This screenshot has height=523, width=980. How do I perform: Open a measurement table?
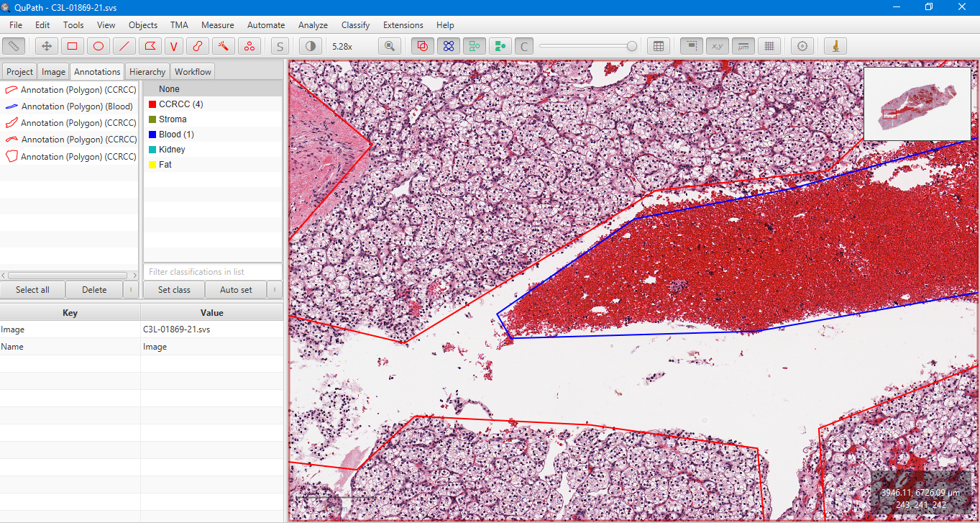[659, 45]
